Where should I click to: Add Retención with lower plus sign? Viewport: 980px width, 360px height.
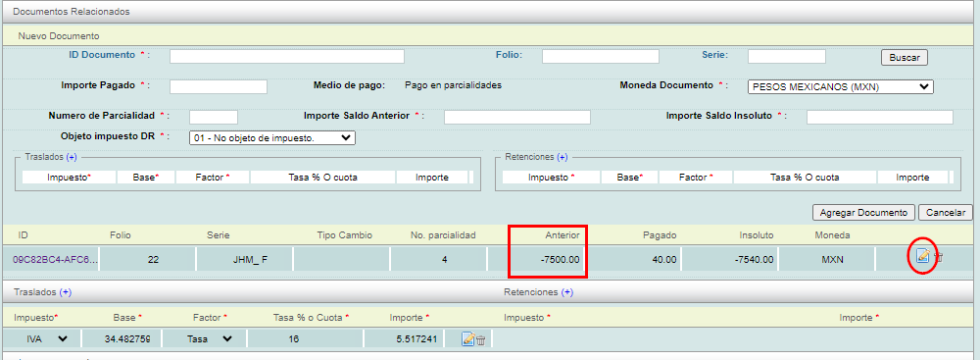click(x=567, y=291)
